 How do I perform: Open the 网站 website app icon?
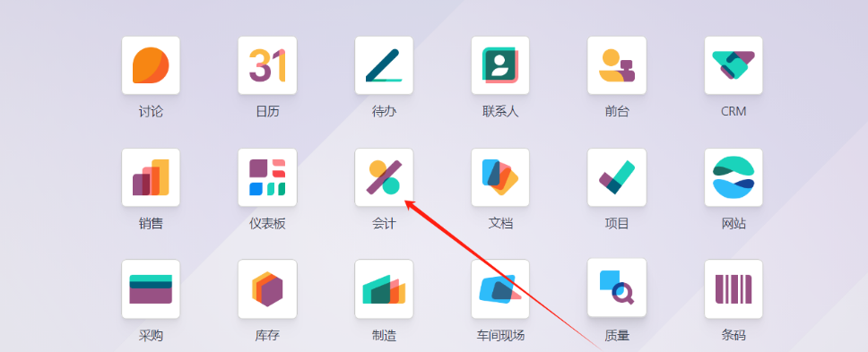[733, 177]
